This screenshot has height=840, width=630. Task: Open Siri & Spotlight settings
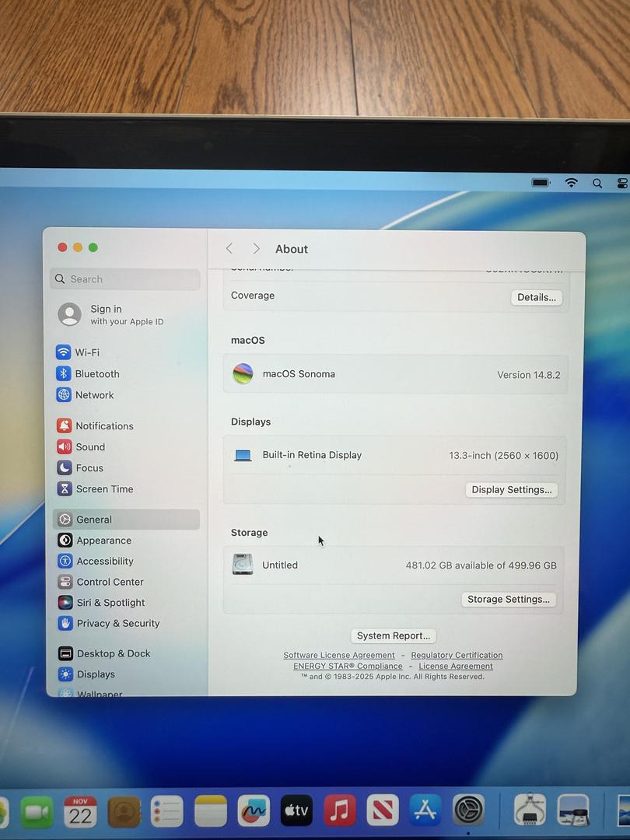coord(102,602)
